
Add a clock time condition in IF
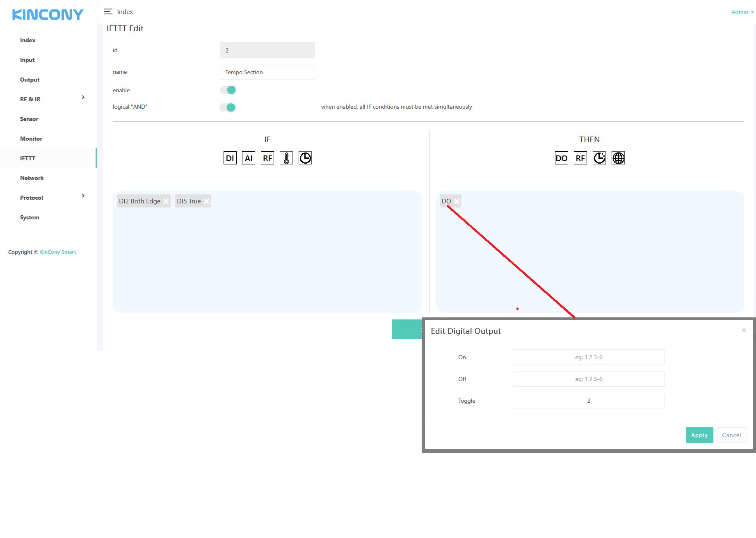click(x=305, y=158)
